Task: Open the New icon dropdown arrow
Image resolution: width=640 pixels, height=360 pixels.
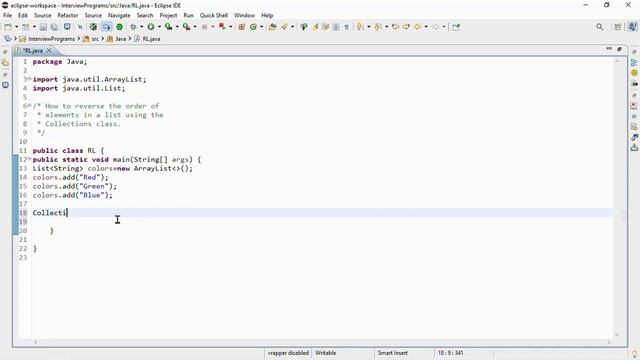Action: pyautogui.click(x=16, y=27)
